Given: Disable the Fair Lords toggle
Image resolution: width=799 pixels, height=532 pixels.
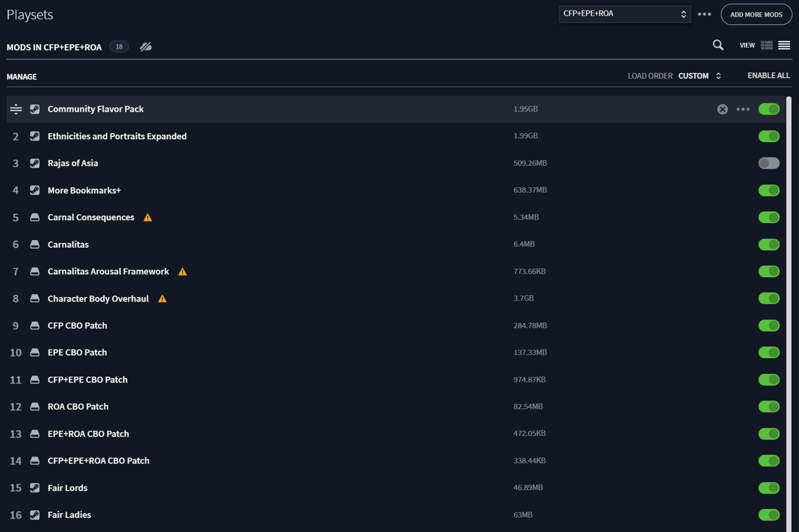Looking at the screenshot, I should coord(768,488).
